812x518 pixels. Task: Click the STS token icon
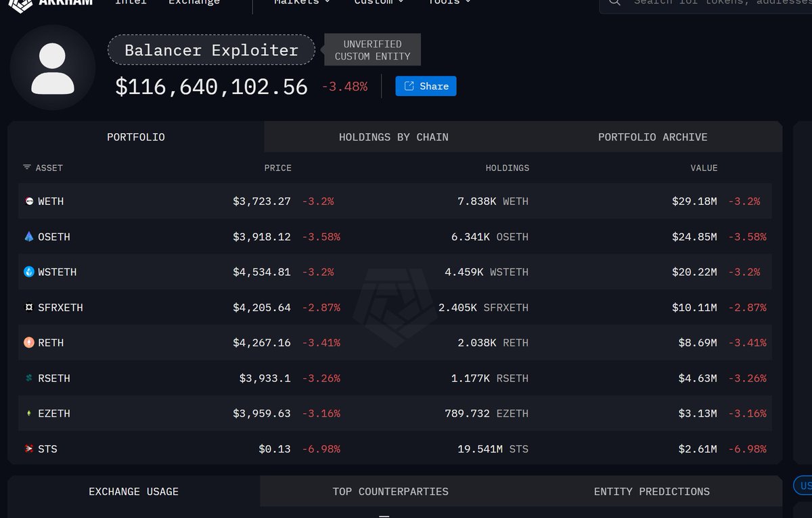tap(29, 449)
